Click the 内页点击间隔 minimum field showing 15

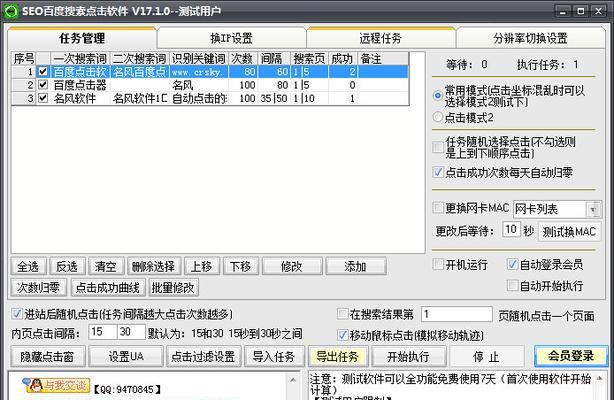coord(103,332)
